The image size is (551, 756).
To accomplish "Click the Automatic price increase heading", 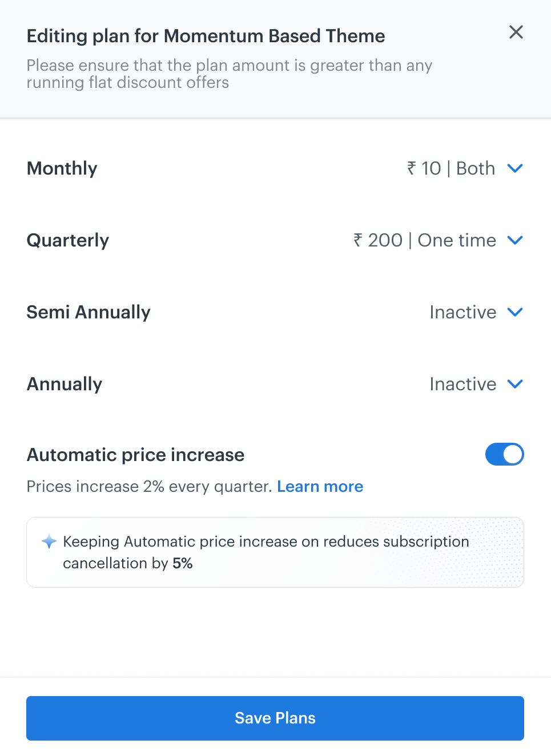I will [135, 455].
